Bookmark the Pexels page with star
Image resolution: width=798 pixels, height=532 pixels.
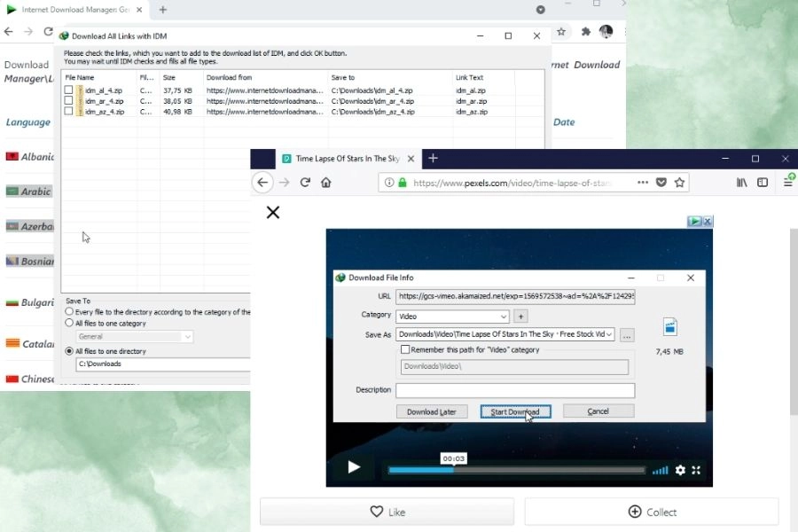point(679,183)
